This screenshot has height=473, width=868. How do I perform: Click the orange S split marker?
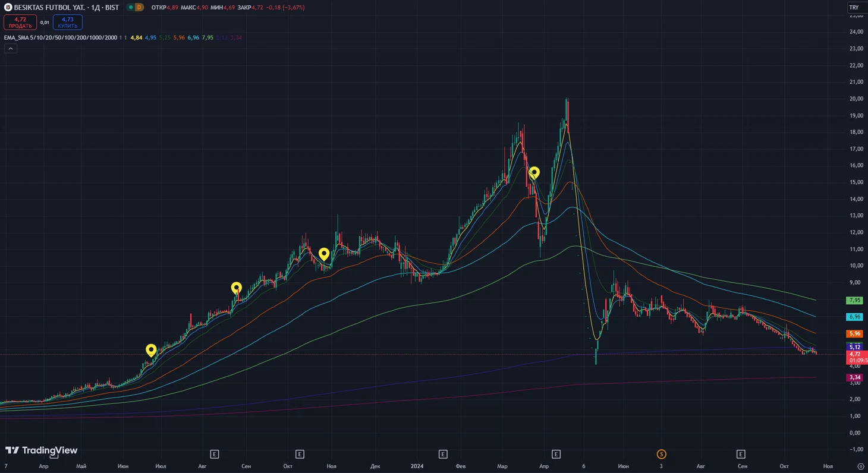click(661, 454)
